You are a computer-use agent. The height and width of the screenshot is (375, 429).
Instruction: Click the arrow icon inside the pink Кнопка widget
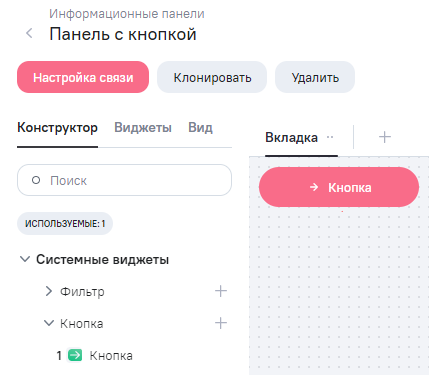(x=314, y=187)
